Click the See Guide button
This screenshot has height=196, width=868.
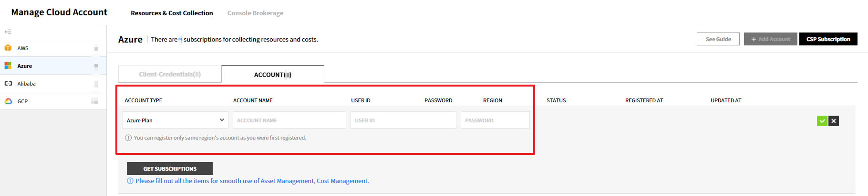pos(718,39)
